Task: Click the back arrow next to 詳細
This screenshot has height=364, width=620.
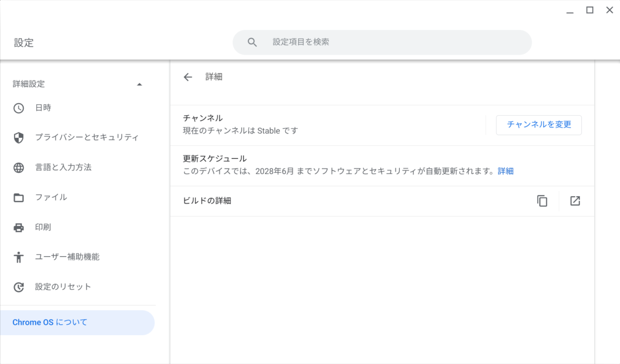Action: 188,77
